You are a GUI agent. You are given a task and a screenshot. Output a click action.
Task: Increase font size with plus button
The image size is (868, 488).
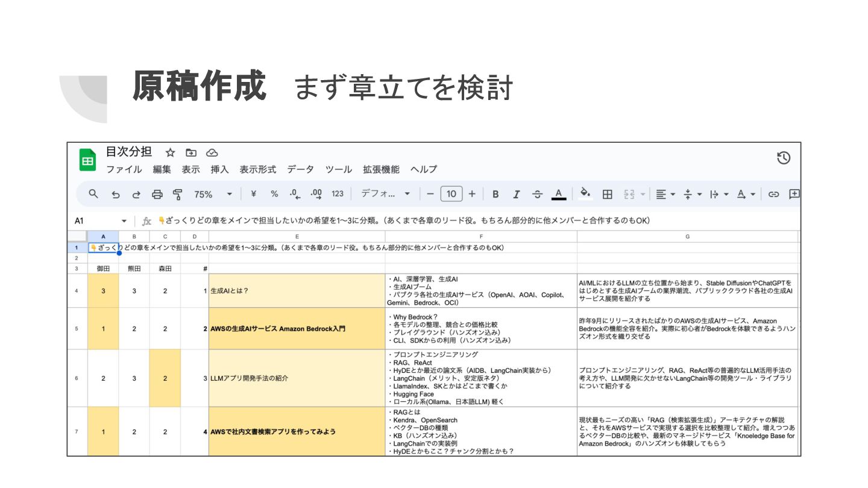coord(472,194)
